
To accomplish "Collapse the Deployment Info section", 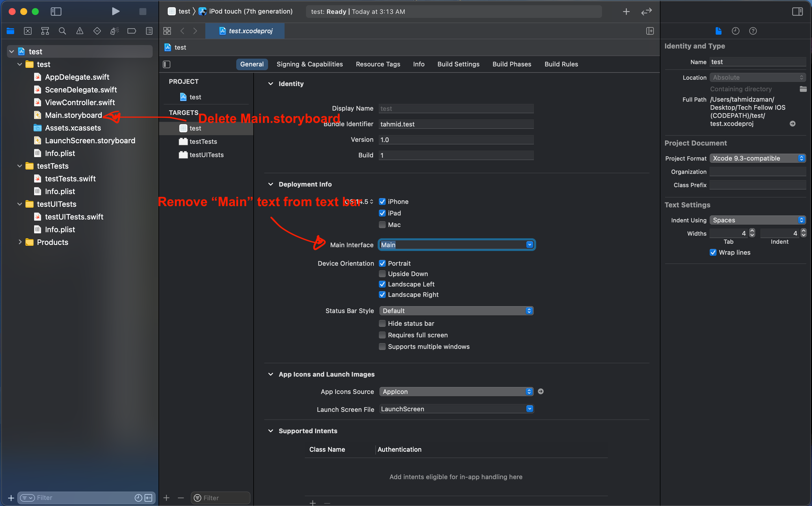I will [271, 184].
